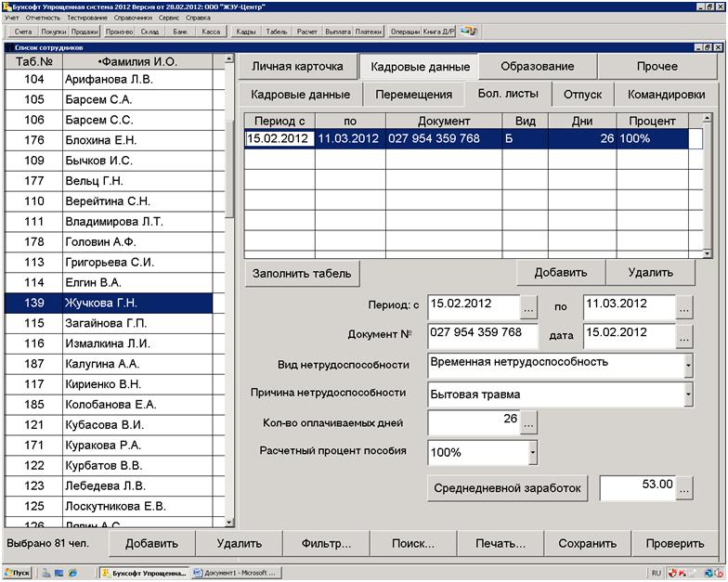Viewport: 728px width, 582px height.
Task: Open the Образование tab
Action: point(537,67)
